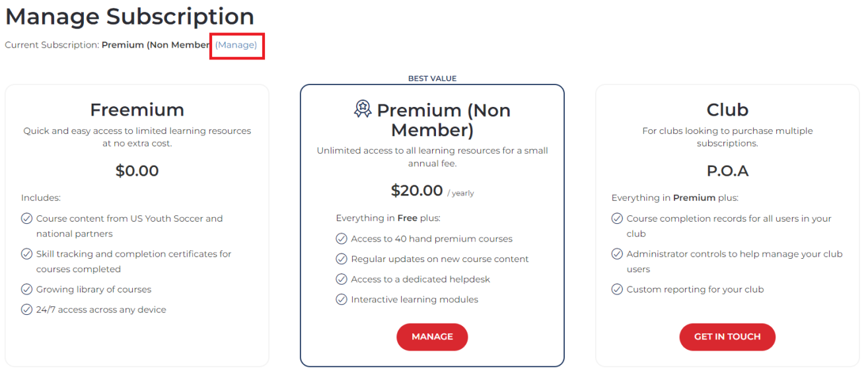Open the (Manage) link beside Current Subscription

(236, 45)
